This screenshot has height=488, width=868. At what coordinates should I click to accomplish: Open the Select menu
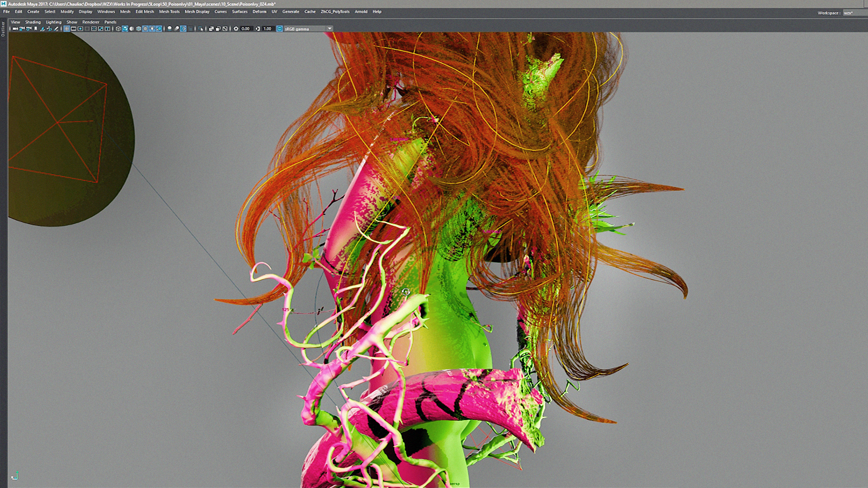point(50,12)
